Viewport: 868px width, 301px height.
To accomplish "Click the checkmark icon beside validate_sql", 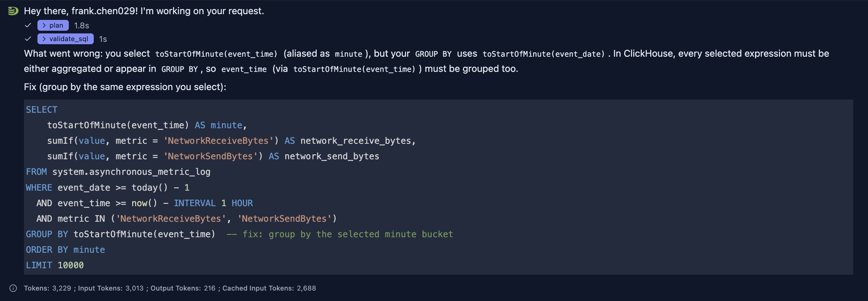I will 28,39.
